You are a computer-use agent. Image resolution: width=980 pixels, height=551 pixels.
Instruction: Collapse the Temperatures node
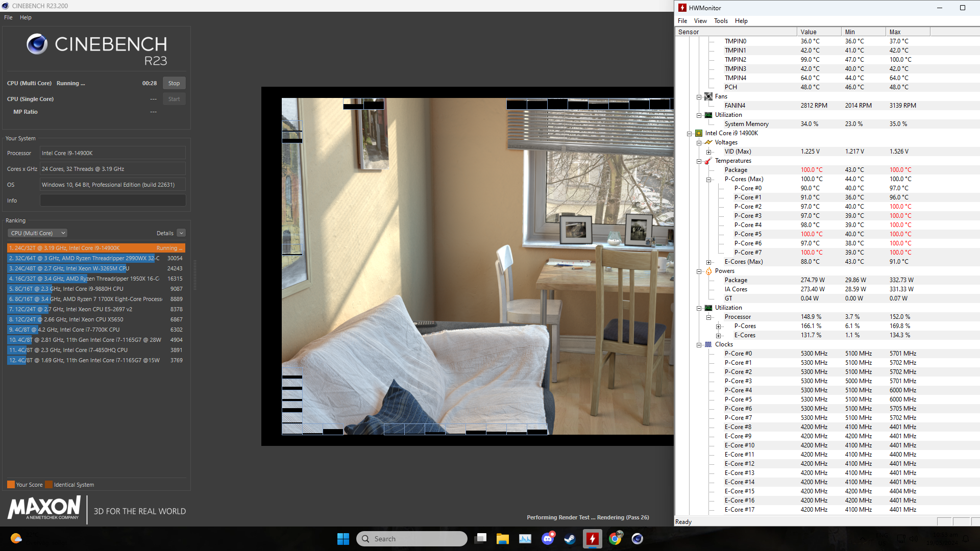click(699, 161)
